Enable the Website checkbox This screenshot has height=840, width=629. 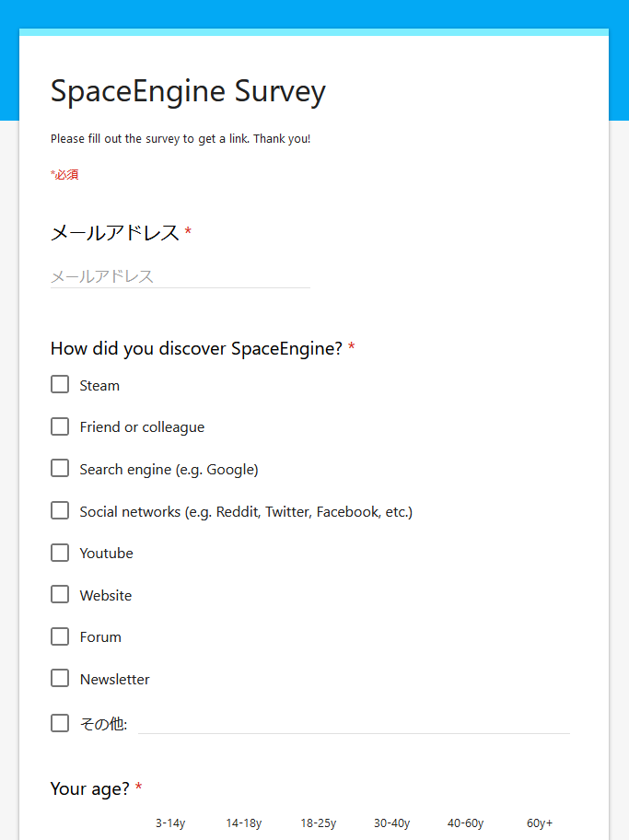tap(60, 594)
